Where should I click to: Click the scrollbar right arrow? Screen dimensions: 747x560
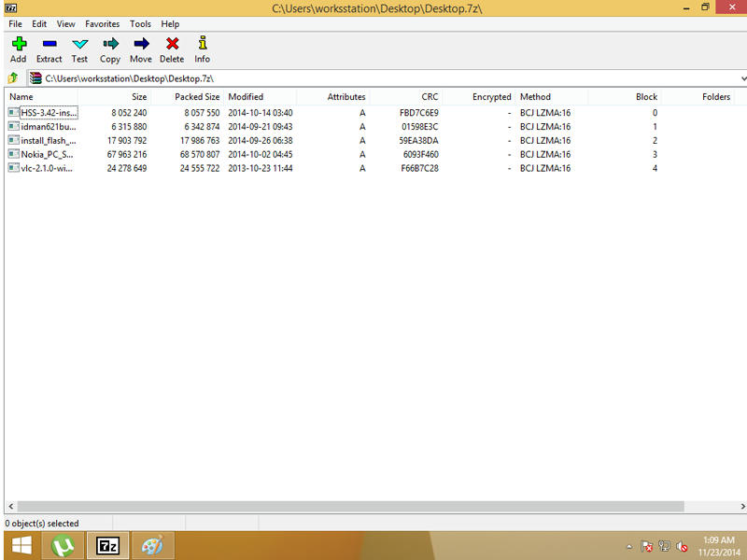(742, 506)
